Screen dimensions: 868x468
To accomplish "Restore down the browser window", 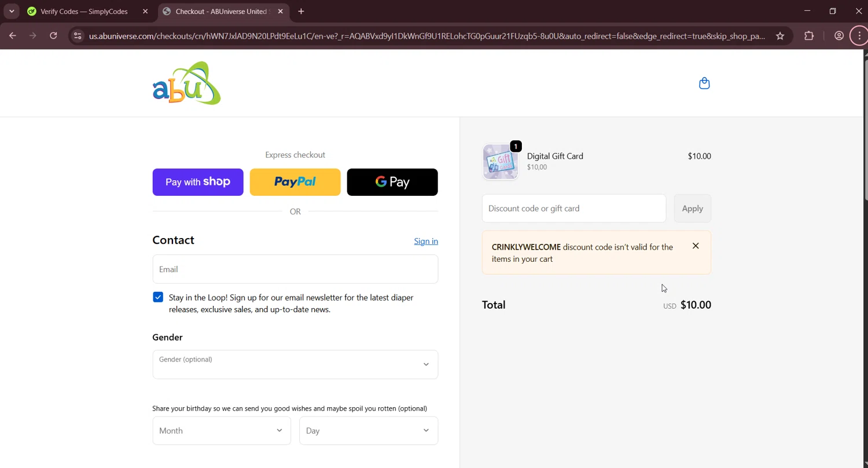I will pyautogui.click(x=833, y=11).
